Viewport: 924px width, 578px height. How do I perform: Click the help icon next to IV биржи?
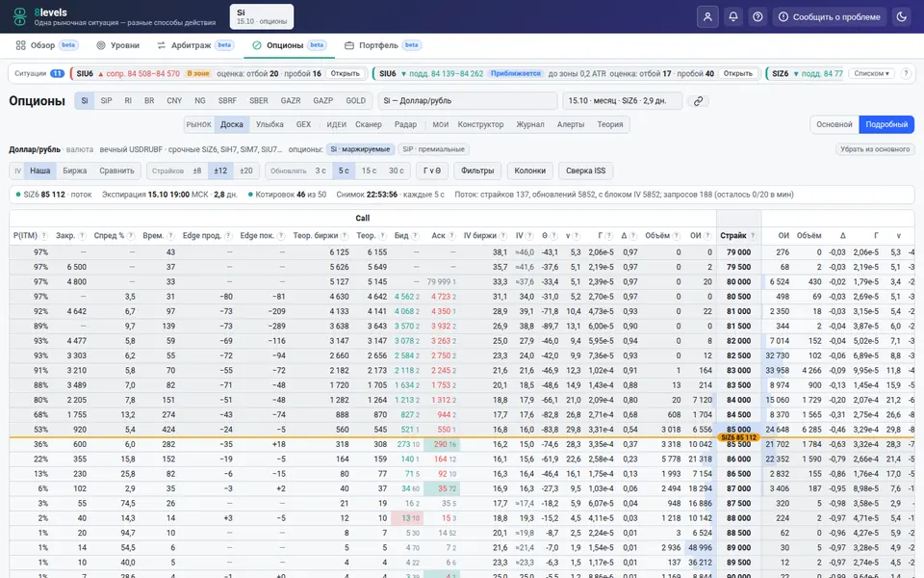coord(502,236)
